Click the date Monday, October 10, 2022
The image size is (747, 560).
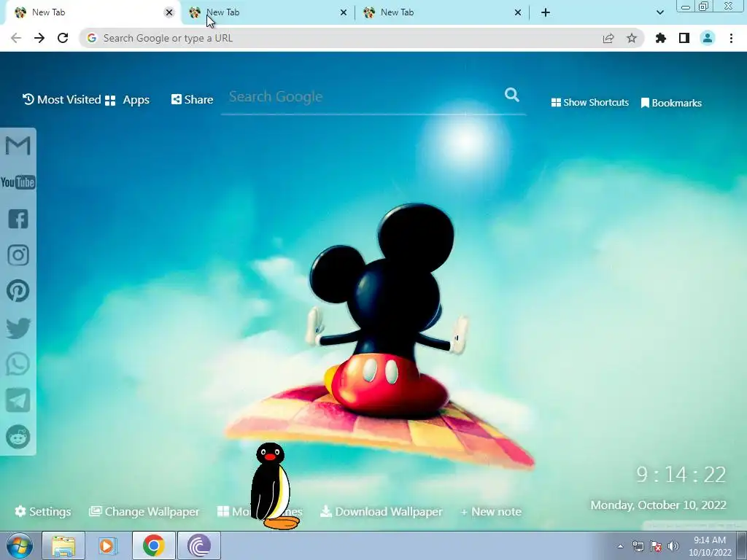coord(659,505)
